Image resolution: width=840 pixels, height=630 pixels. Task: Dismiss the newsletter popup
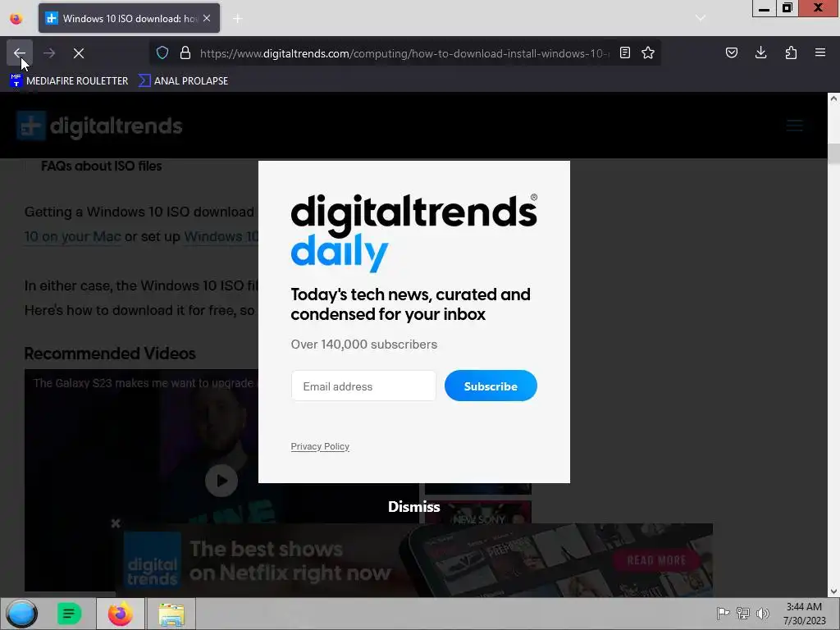click(x=414, y=507)
